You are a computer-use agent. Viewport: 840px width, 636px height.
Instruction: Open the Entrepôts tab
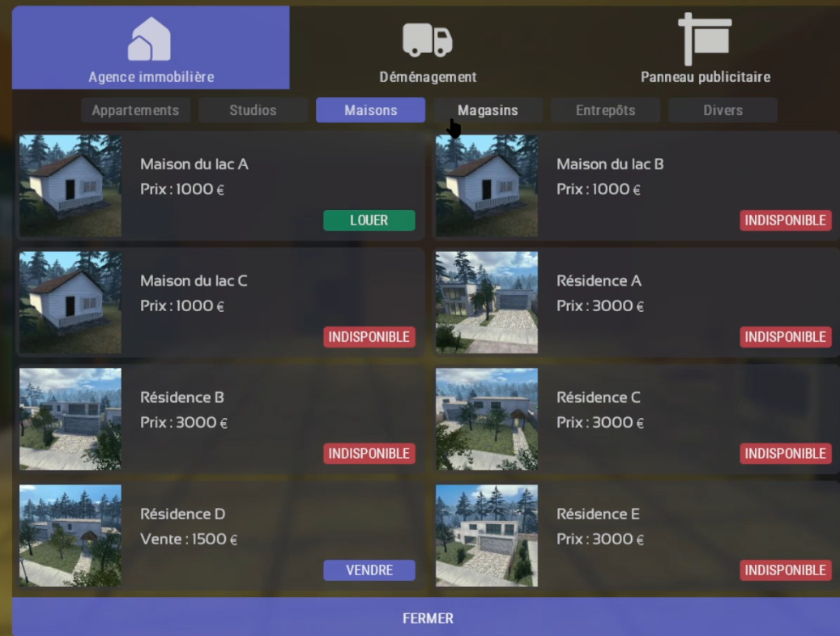click(605, 110)
